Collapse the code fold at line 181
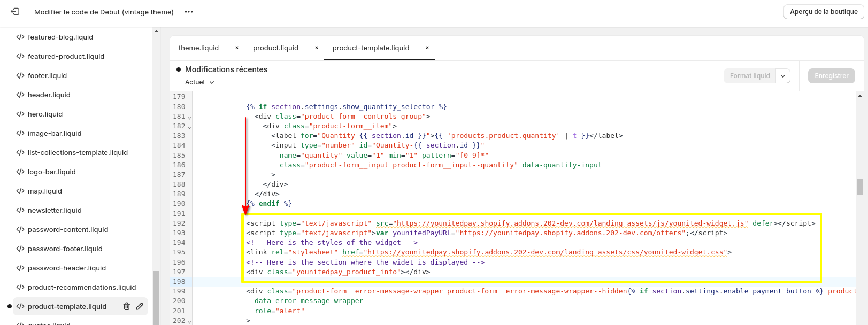The image size is (868, 325). 189,117
